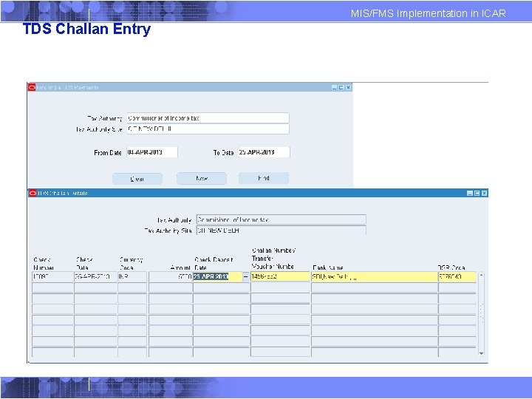Click the MIS/FMS Implementation in ICAR banner text
The width and height of the screenshot is (532, 399).
428,13
